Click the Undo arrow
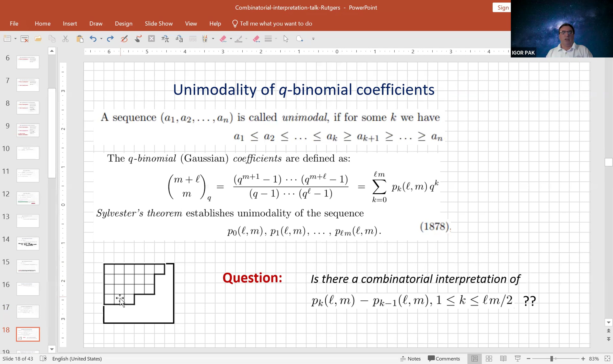 point(93,39)
